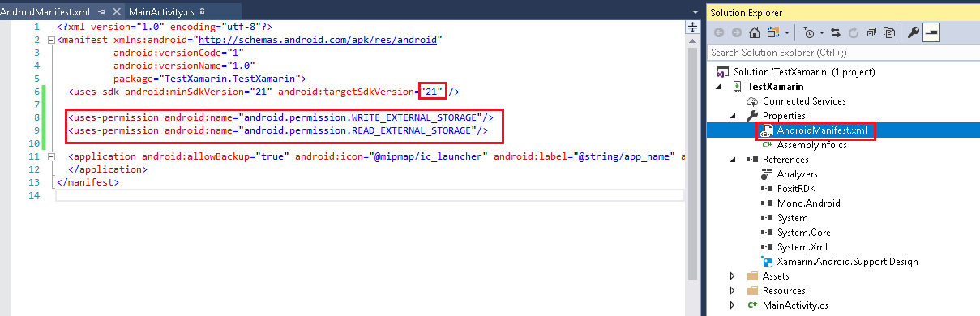Expand the Resources folder
Image resolution: width=980 pixels, height=316 pixels.
[733, 291]
